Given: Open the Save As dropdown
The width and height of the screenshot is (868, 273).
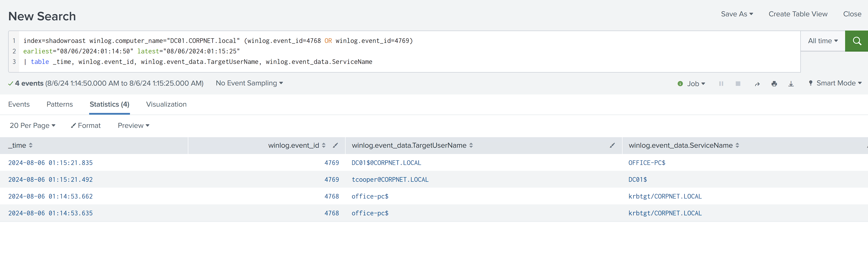Looking at the screenshot, I should coord(737,14).
